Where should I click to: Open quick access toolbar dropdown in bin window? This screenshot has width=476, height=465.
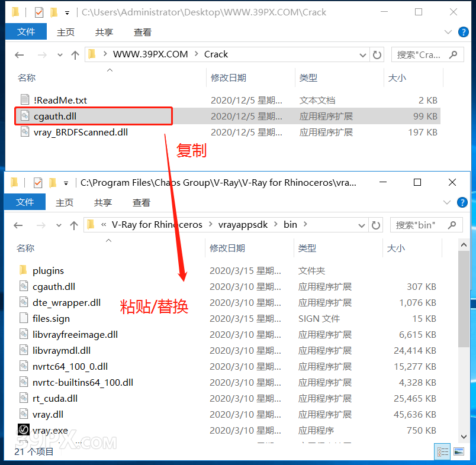(x=66, y=183)
